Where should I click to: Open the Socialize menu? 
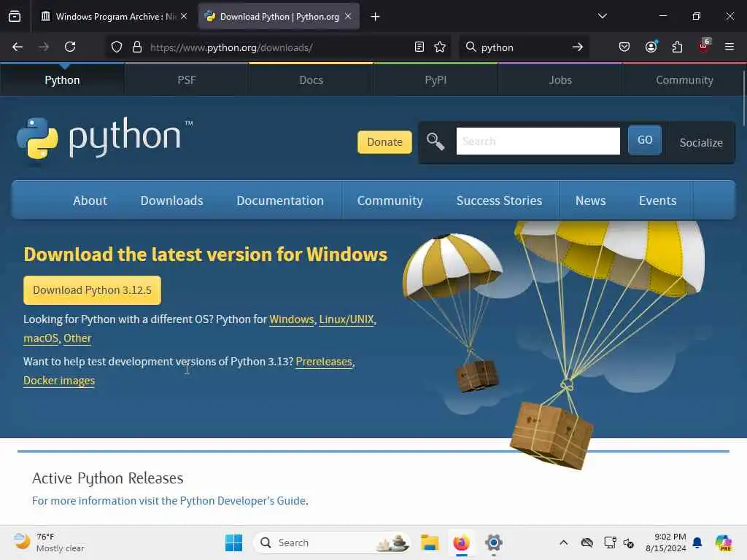(701, 142)
